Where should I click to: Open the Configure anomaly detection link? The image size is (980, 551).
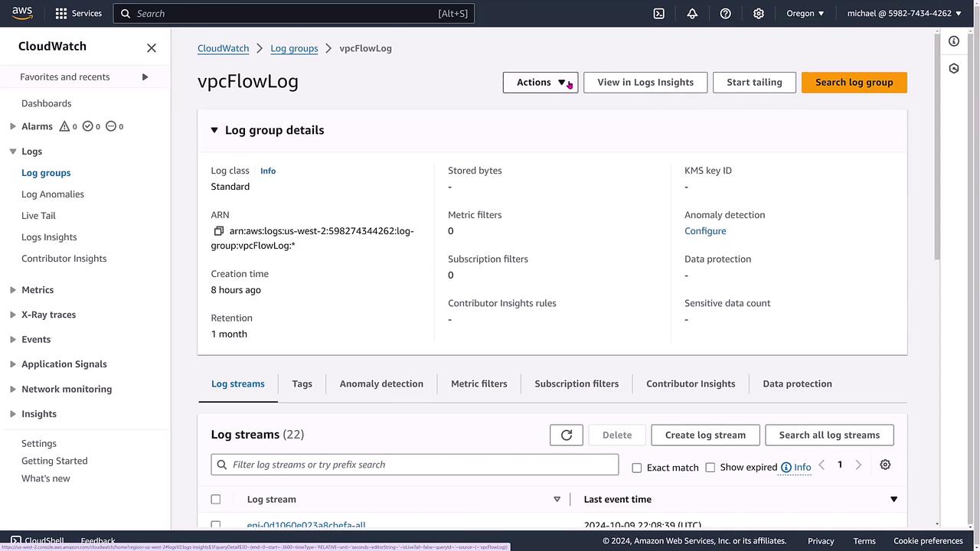tap(705, 230)
